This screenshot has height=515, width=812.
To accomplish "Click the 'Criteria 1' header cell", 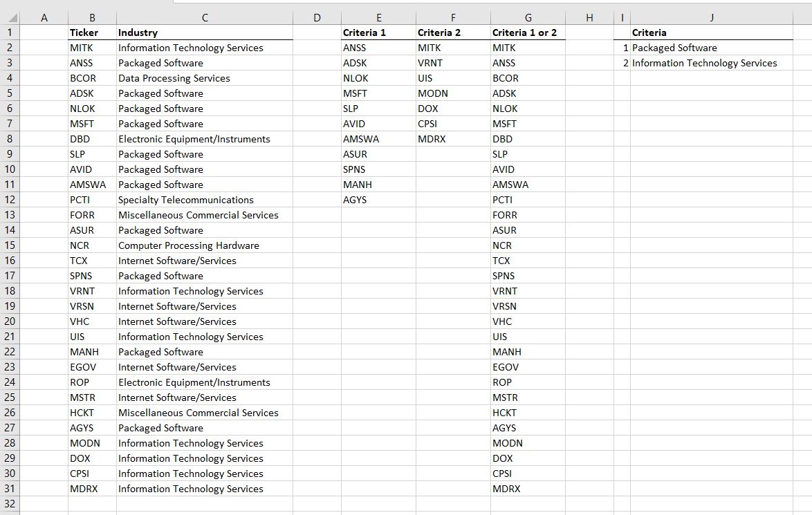I will click(x=378, y=32).
